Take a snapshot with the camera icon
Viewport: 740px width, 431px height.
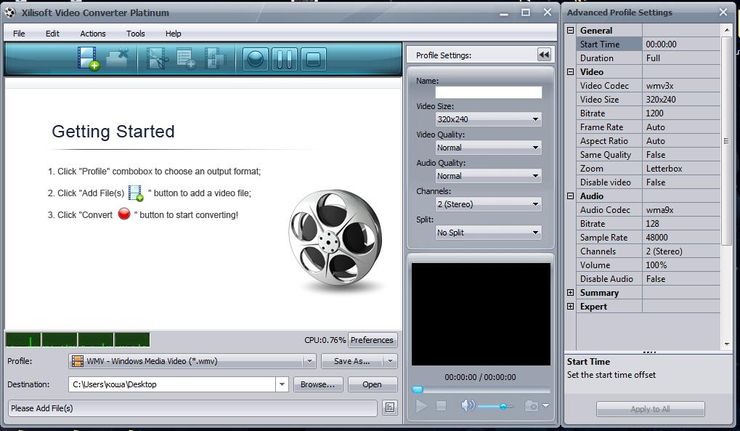[x=532, y=406]
